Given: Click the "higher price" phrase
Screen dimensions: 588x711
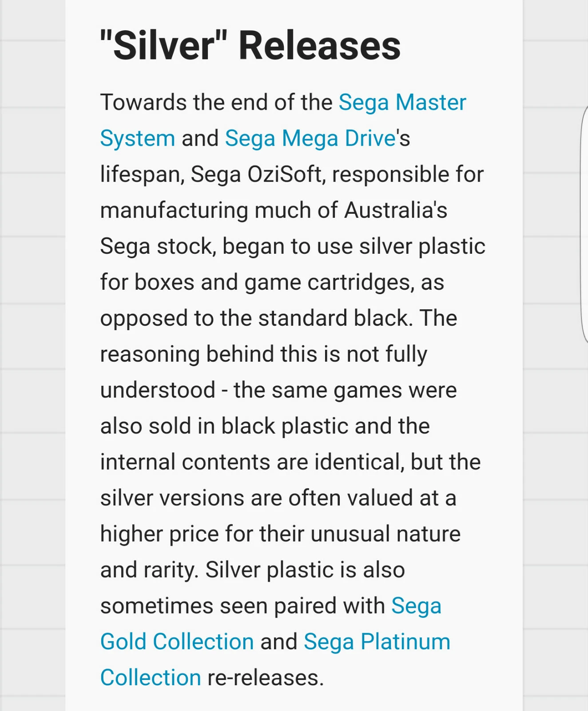Looking at the screenshot, I should pos(159,534).
